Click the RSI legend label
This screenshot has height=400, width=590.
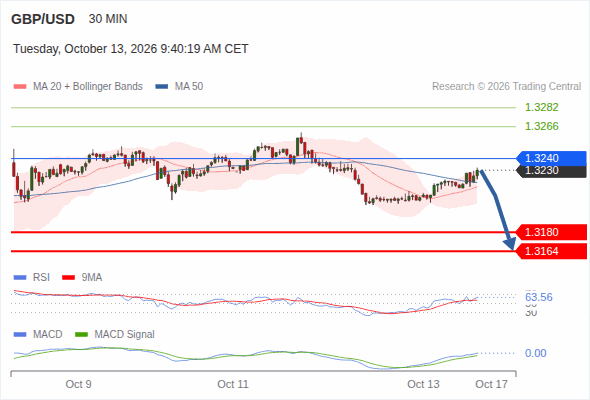tap(41, 278)
